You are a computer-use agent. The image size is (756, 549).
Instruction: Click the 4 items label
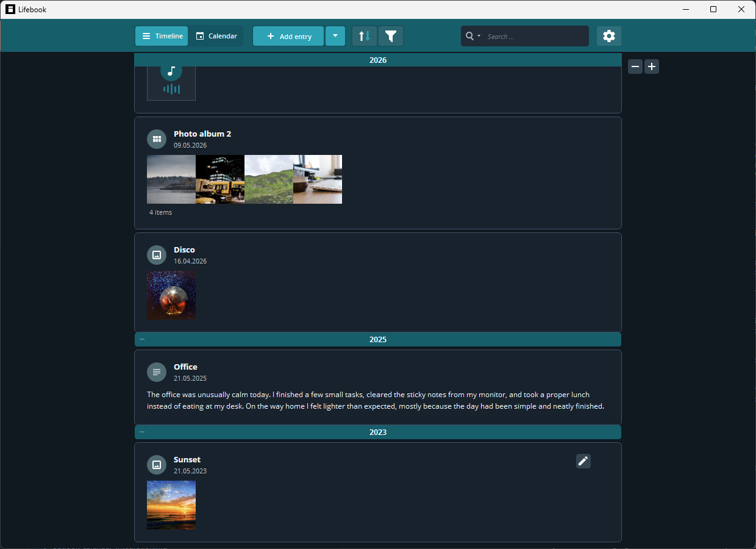pyautogui.click(x=161, y=212)
